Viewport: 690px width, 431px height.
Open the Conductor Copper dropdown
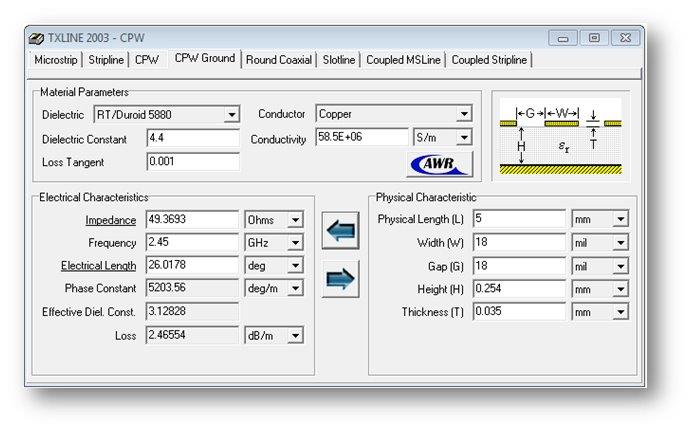point(464,115)
